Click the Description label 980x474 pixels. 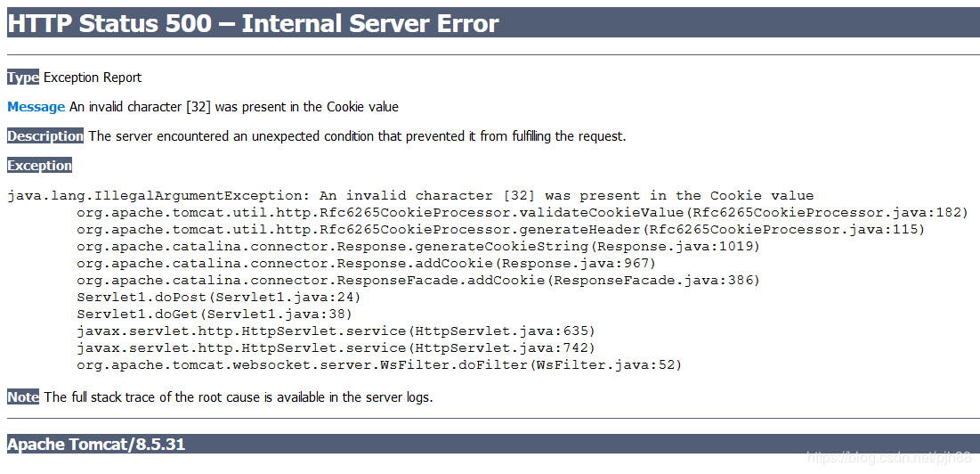tap(45, 135)
